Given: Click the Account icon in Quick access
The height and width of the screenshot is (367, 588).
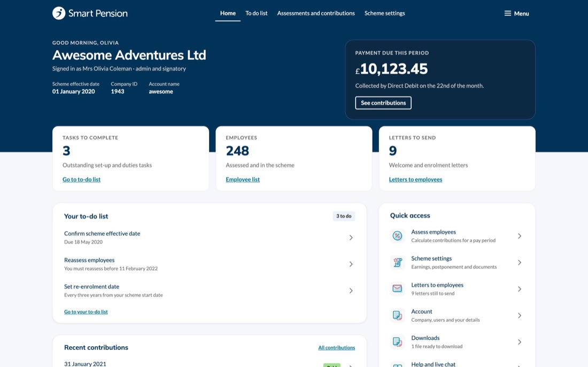Looking at the screenshot, I should 397,315.
